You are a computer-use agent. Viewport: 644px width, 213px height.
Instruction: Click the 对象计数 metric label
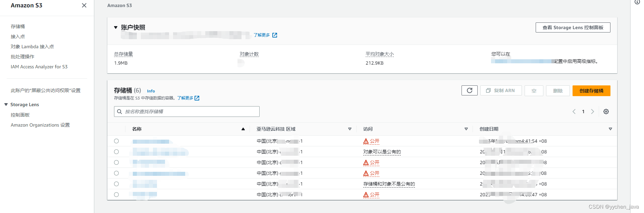pos(249,54)
